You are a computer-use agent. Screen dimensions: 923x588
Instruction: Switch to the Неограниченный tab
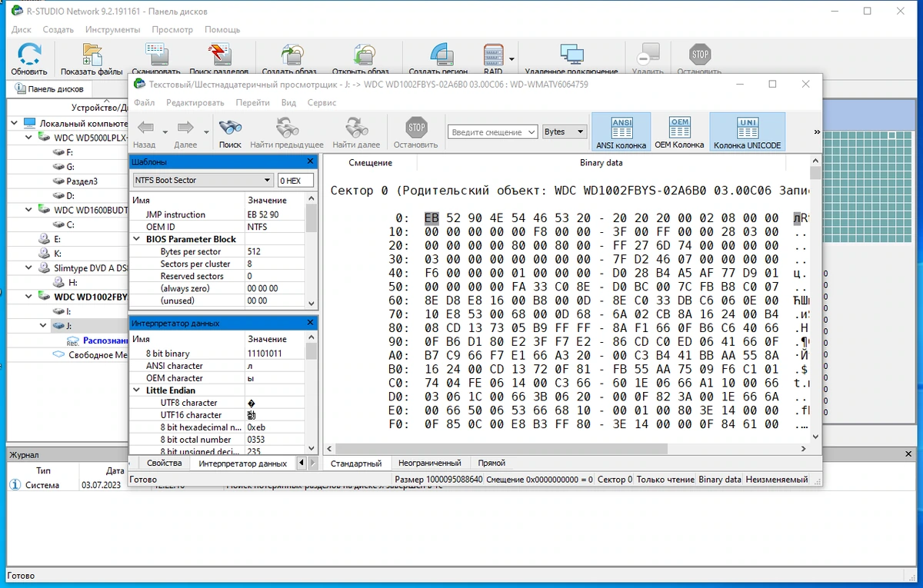[429, 463]
